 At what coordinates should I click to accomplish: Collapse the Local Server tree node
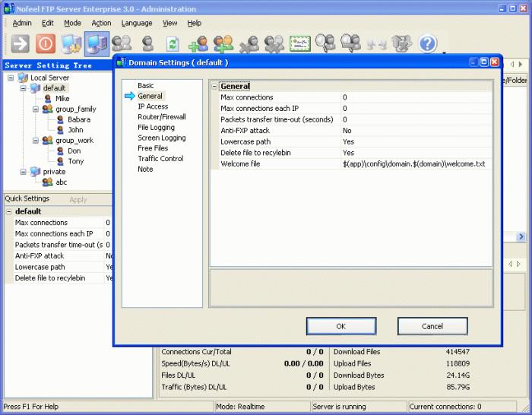[x=11, y=78]
